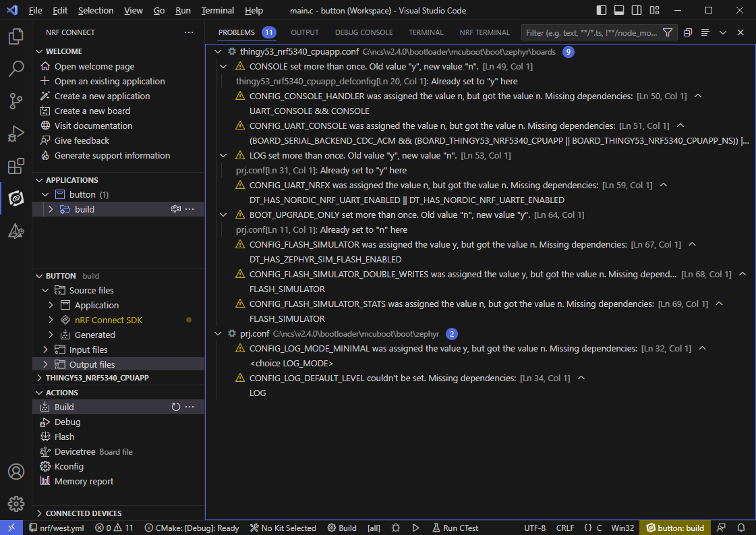Collapse CONFIG_CONSOLE_HANDLER problem details
Screen dimensions: 756x535
tap(697, 96)
